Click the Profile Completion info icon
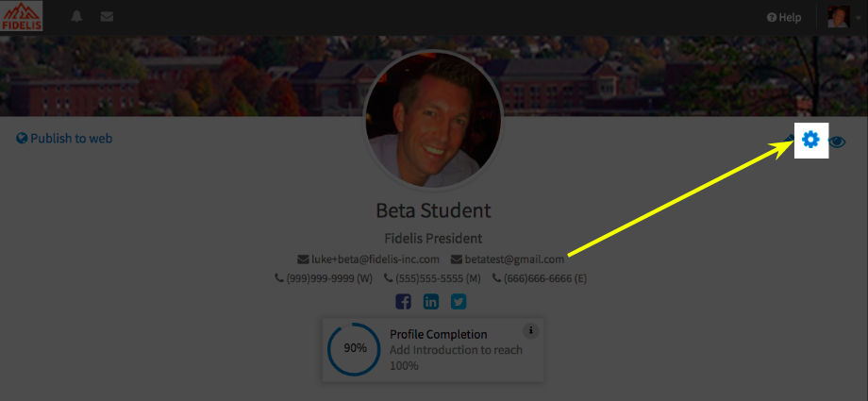Image resolution: width=868 pixels, height=401 pixels. [531, 330]
